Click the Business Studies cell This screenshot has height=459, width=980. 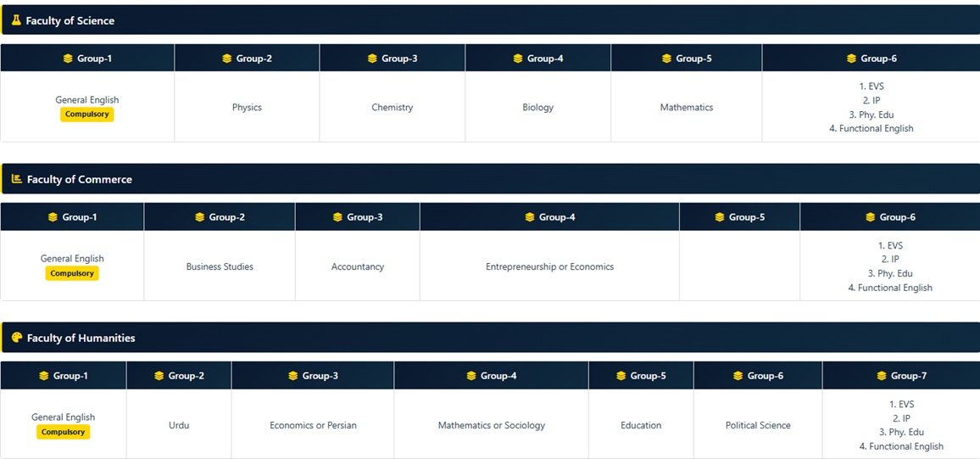pyautogui.click(x=220, y=266)
